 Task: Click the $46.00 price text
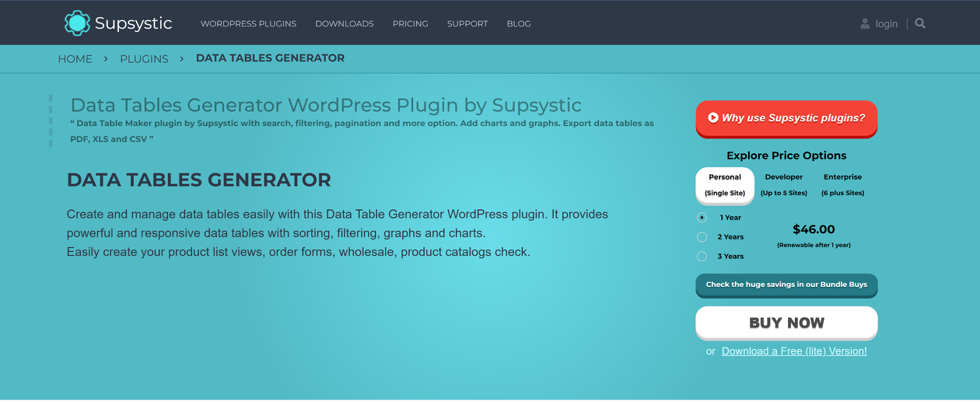coord(814,229)
